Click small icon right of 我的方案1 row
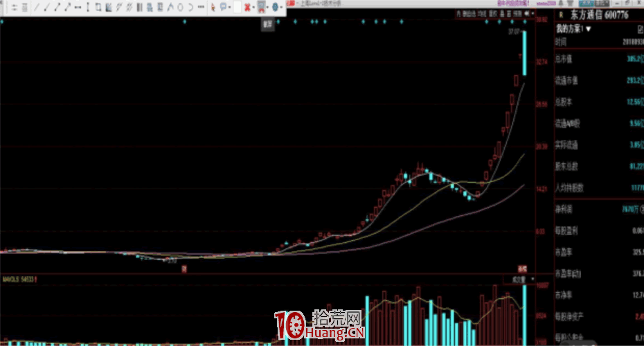Screen dimensions: 644x346 click(641, 29)
